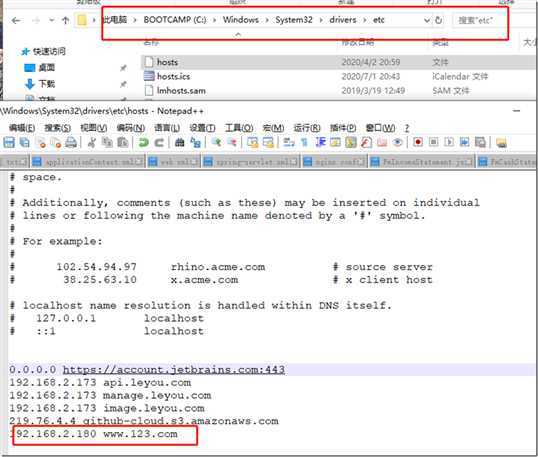Click Paste icon in Notepad++ toolbar
The height and width of the screenshot is (457, 538).
[x=123, y=142]
